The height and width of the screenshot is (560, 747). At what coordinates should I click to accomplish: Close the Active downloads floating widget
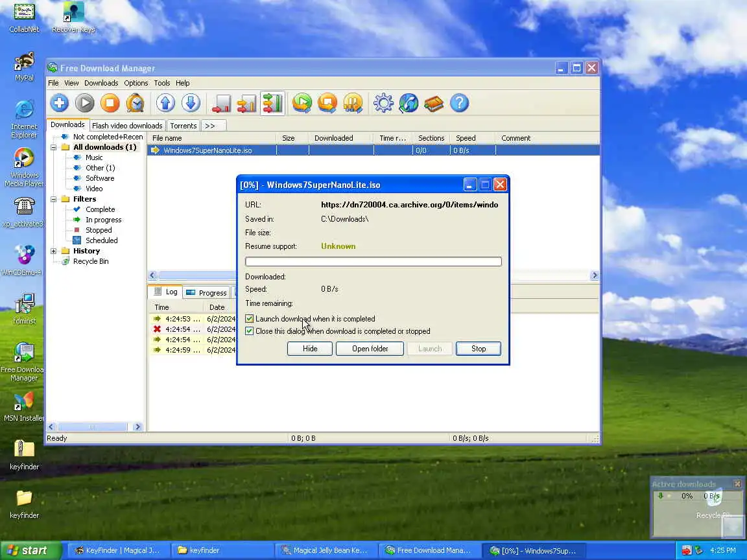tap(737, 484)
